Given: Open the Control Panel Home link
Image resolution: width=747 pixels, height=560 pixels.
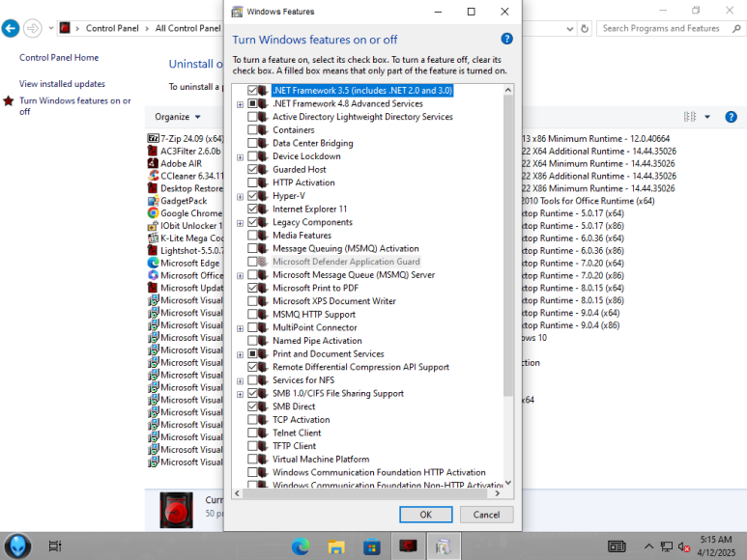Looking at the screenshot, I should (59, 58).
